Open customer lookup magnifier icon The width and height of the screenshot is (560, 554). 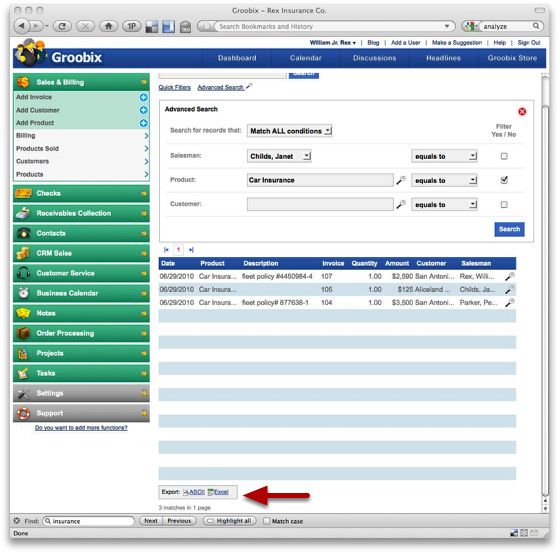coord(401,204)
